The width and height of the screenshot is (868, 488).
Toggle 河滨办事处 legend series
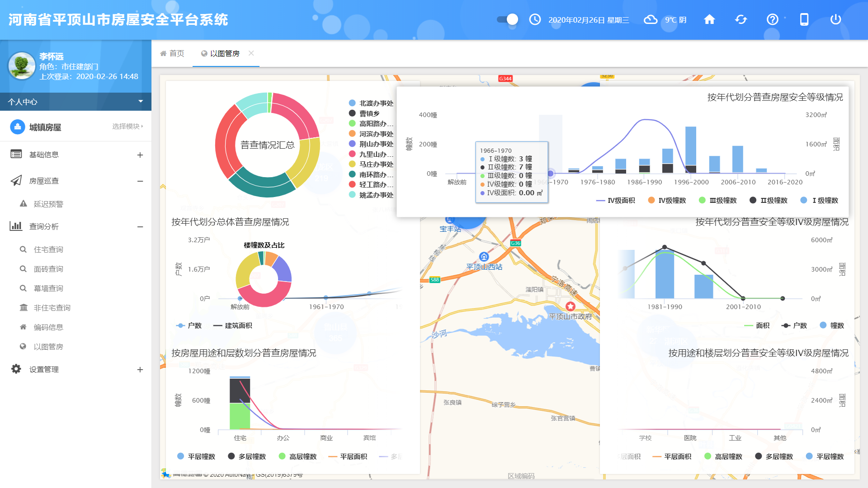point(371,134)
